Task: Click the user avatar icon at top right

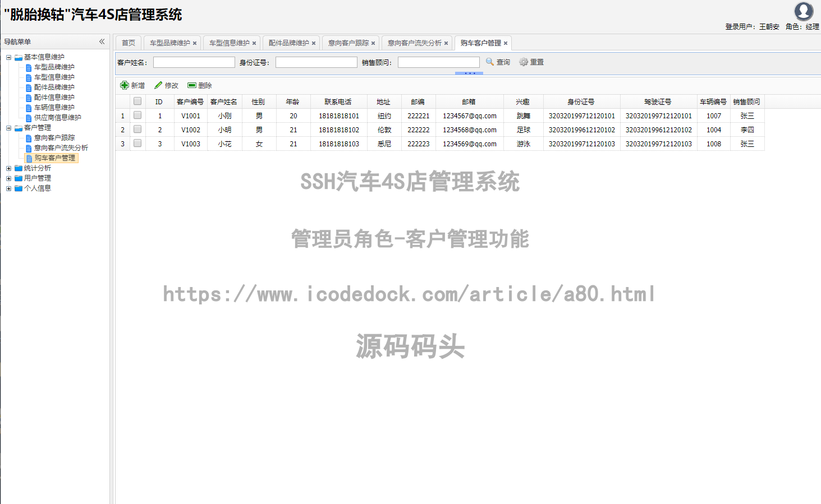Action: coord(804,11)
